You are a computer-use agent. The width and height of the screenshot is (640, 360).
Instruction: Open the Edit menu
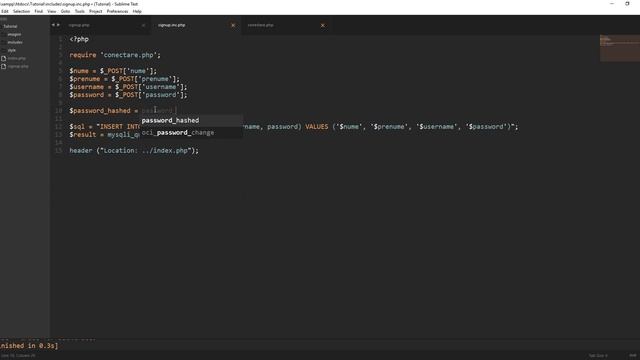pos(4,11)
